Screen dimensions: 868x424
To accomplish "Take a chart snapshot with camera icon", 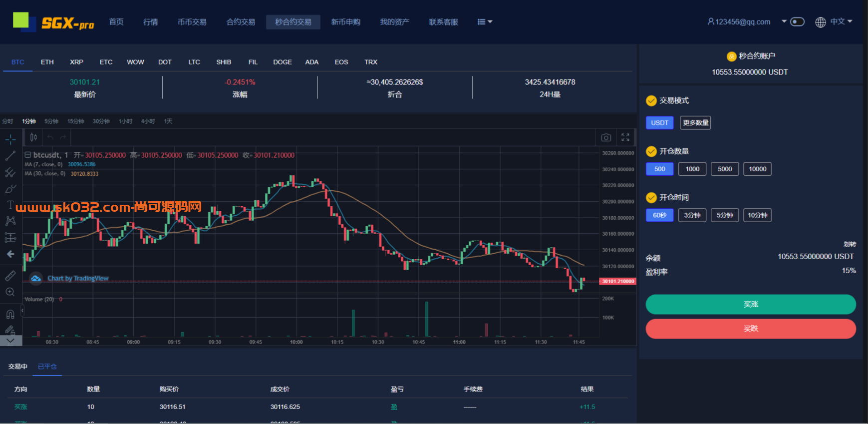I will (606, 137).
